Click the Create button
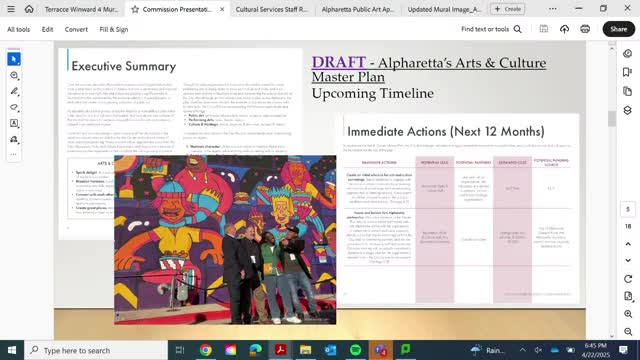 (507, 9)
